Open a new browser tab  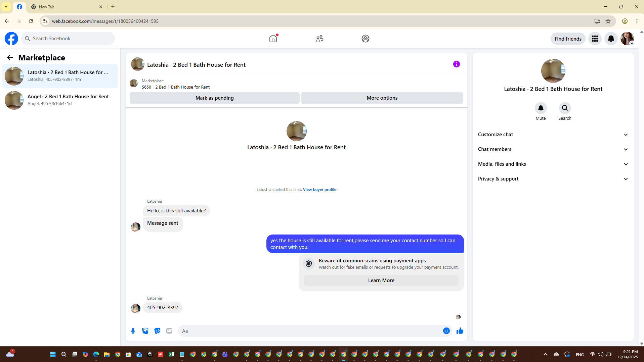[113, 7]
